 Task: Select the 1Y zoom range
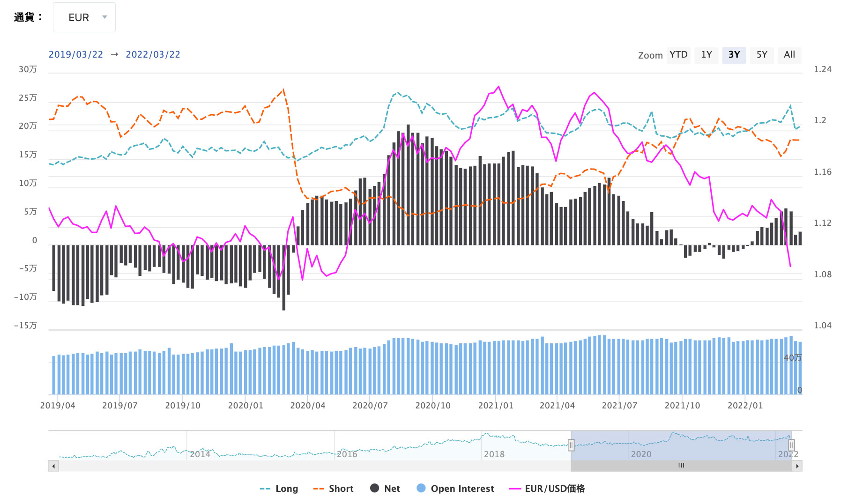click(707, 55)
